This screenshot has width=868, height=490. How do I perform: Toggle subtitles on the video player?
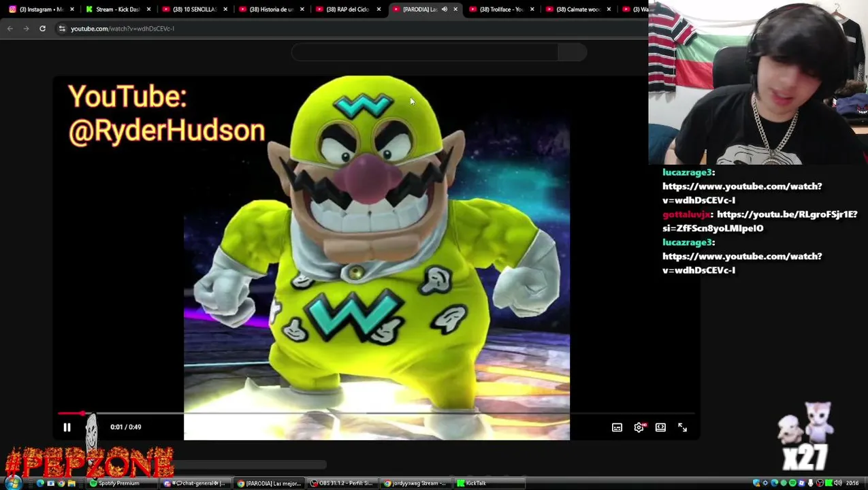617,427
